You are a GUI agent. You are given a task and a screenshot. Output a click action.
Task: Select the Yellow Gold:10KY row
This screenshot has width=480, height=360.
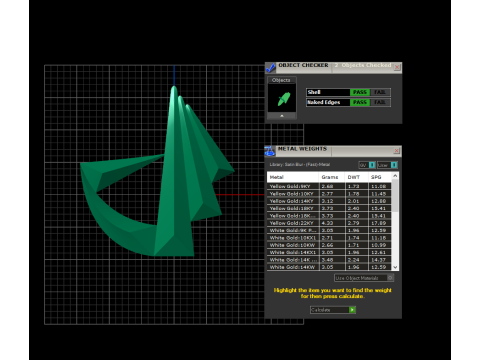(x=329, y=194)
